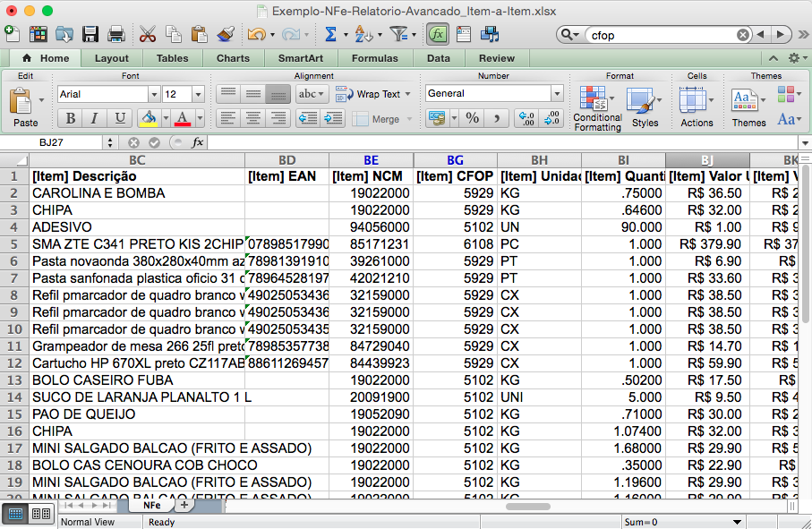The image size is (812, 529).
Task: Toggle bold formatting
Action: click(x=70, y=118)
